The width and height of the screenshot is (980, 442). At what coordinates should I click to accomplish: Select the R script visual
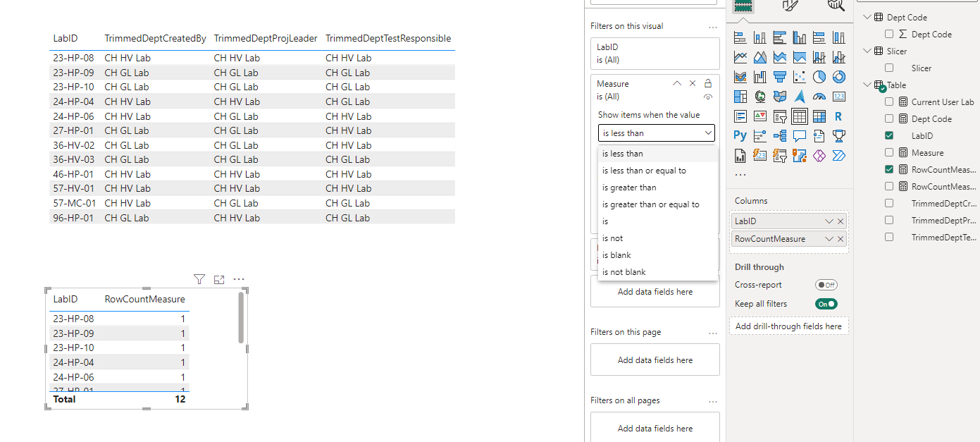tap(839, 116)
